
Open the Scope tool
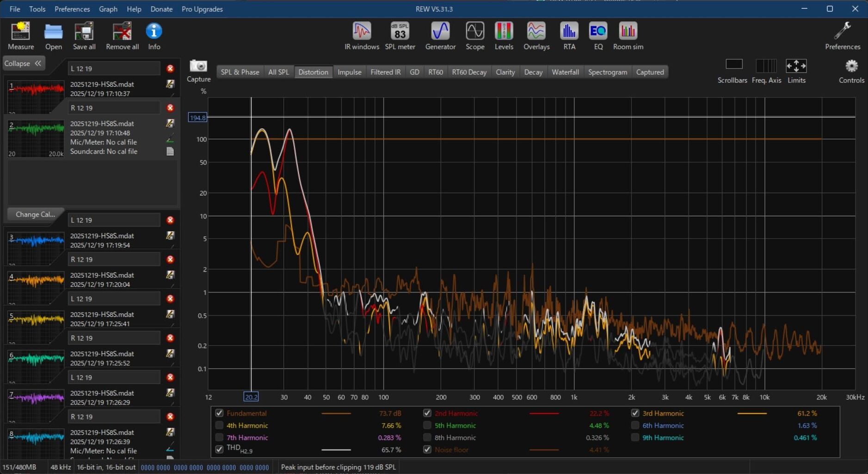click(x=475, y=36)
